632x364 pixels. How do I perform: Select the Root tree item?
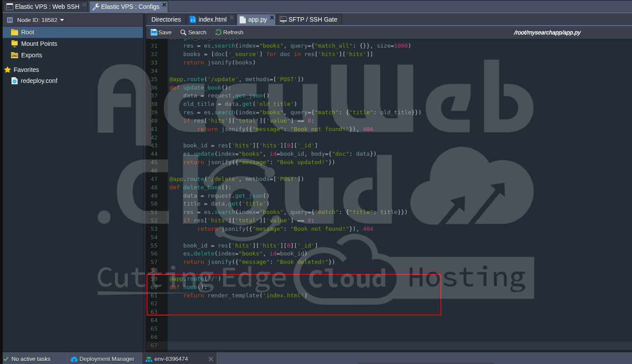tap(27, 32)
